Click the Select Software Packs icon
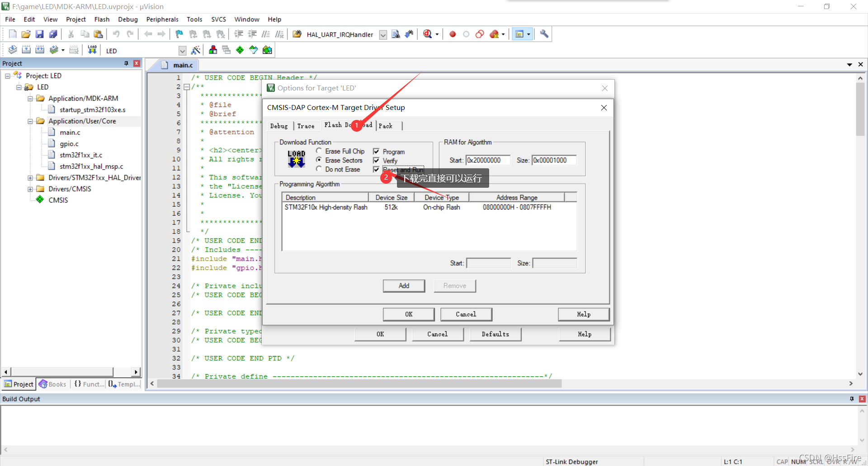 tap(254, 50)
